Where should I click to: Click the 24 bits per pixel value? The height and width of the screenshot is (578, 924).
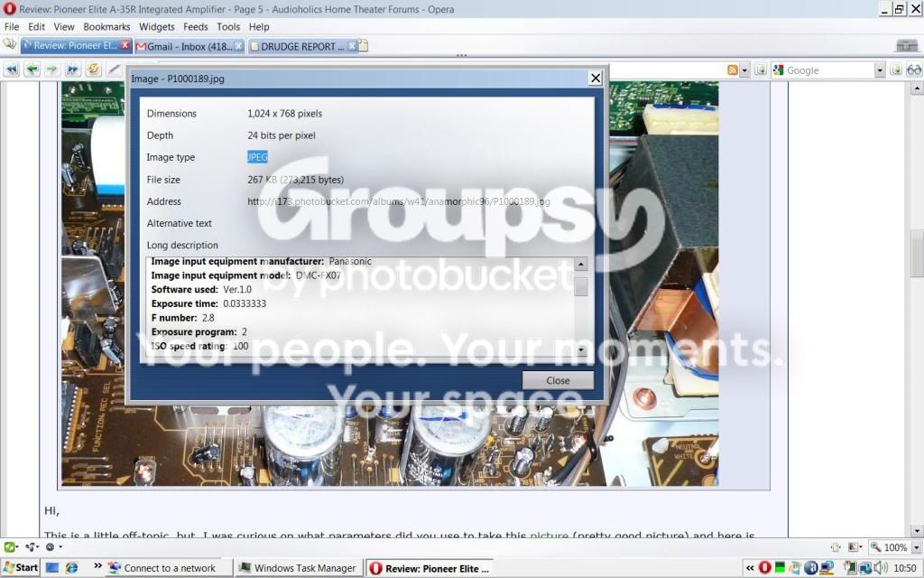282,135
